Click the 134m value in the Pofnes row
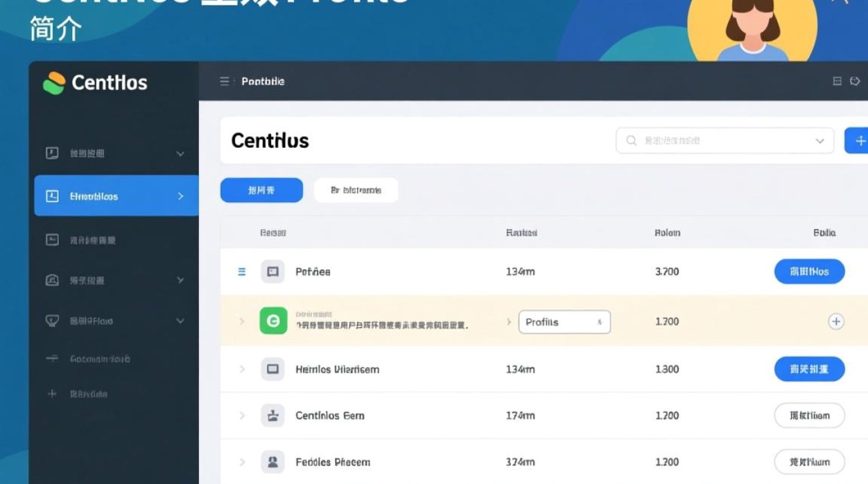 pos(521,272)
